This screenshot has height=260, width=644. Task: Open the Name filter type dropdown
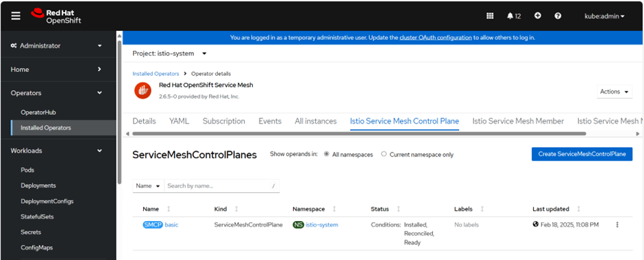[148, 186]
